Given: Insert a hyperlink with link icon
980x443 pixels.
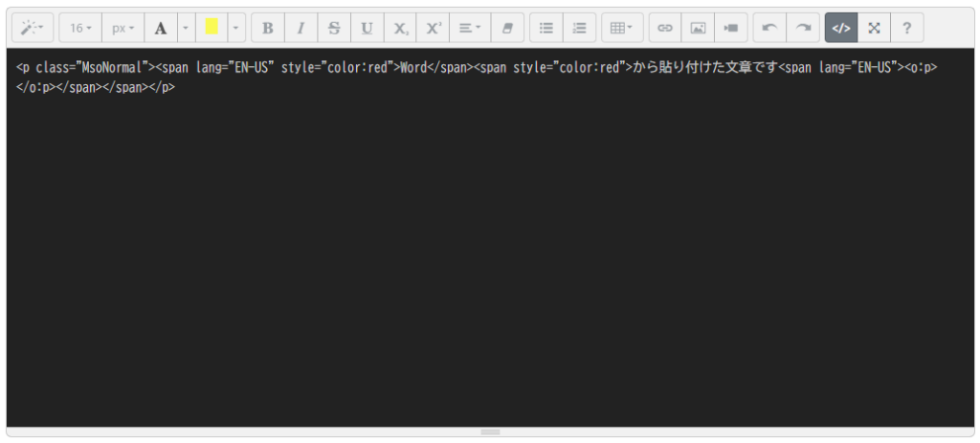Looking at the screenshot, I should click(665, 28).
